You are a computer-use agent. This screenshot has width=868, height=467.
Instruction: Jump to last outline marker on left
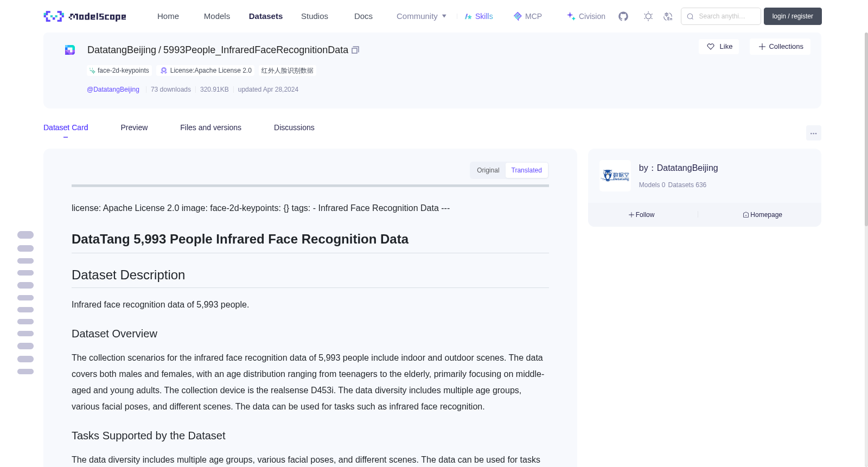point(25,372)
